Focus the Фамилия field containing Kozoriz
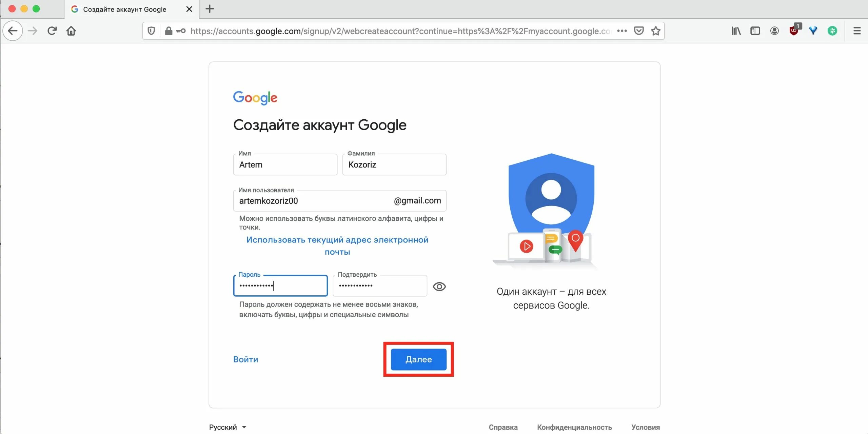The width and height of the screenshot is (868, 434). pos(394,165)
